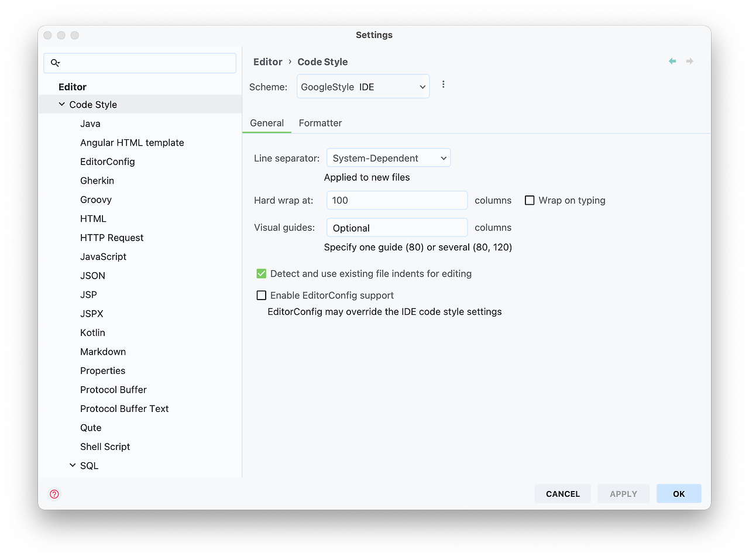
Task: Open the scheme actions three-dot menu
Action: (x=444, y=84)
